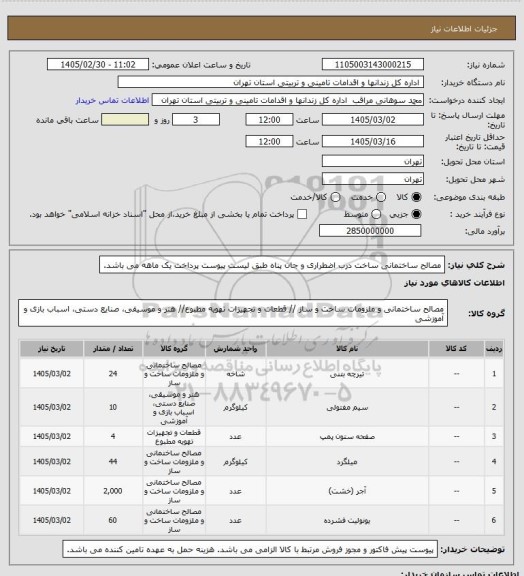The width and height of the screenshot is (524, 576).
Task: Click the buyer organization name field
Action: [270, 82]
